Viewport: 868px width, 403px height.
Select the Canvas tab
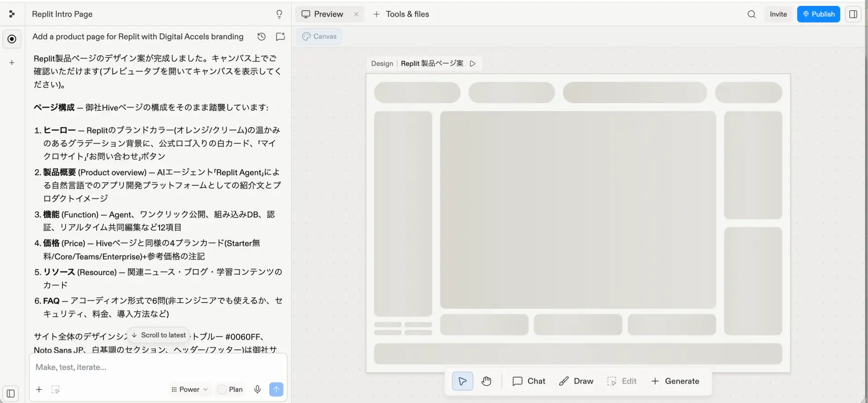pos(319,36)
